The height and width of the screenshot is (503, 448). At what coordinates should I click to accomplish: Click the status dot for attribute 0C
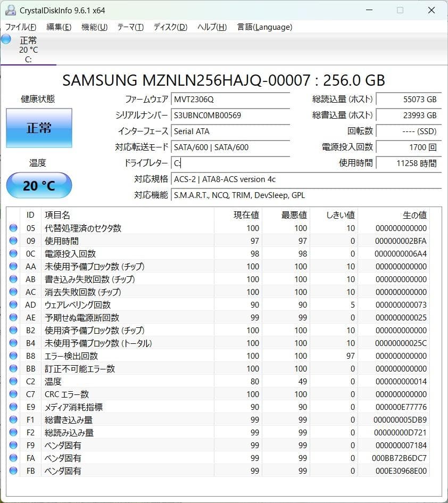[x=13, y=253]
